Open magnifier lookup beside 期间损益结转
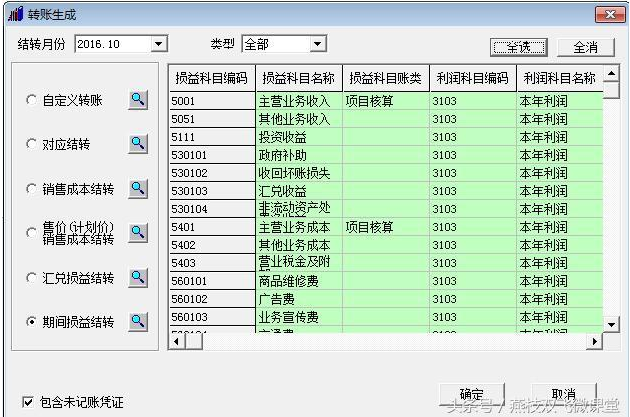630x417 pixels. pos(138,322)
